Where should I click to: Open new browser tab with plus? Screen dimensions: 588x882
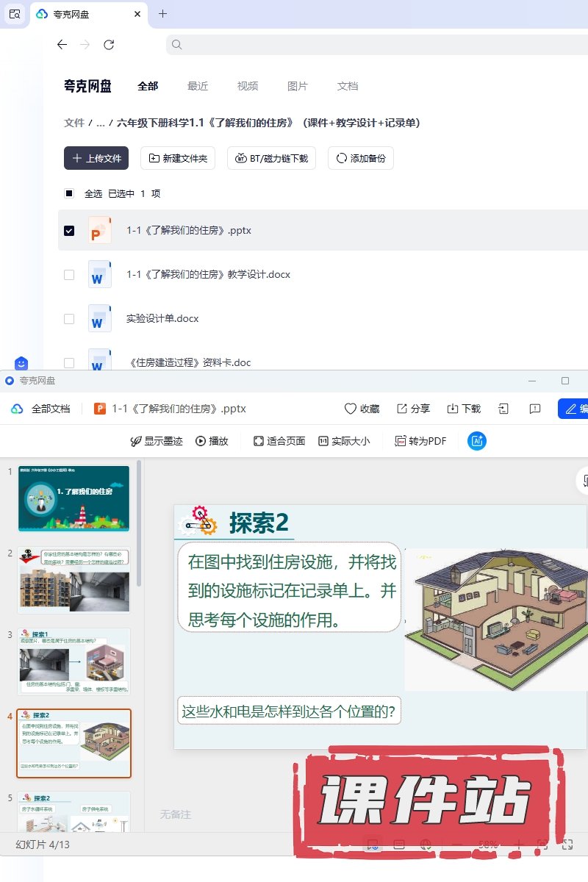163,13
